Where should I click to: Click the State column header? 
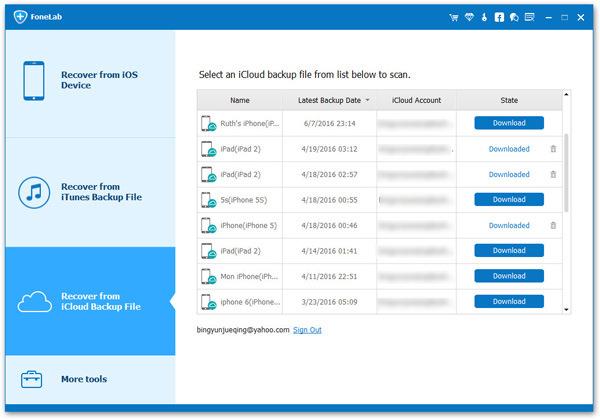pos(509,100)
